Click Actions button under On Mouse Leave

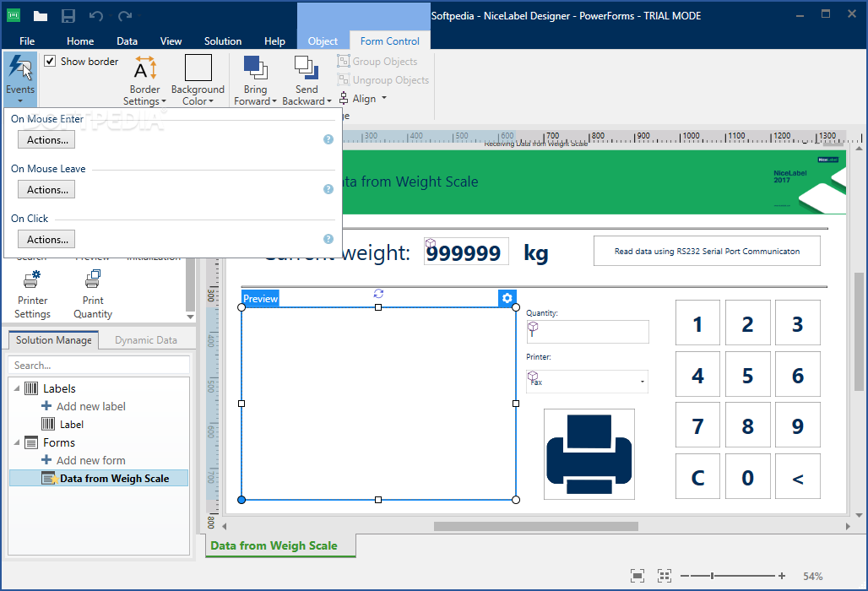click(47, 190)
